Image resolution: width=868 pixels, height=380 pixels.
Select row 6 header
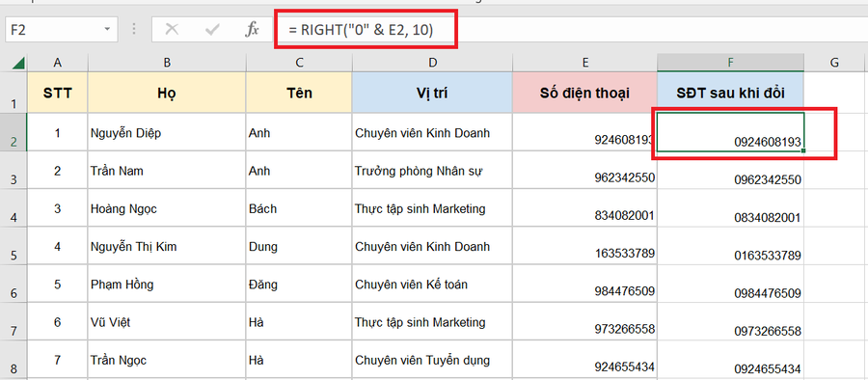(x=14, y=285)
